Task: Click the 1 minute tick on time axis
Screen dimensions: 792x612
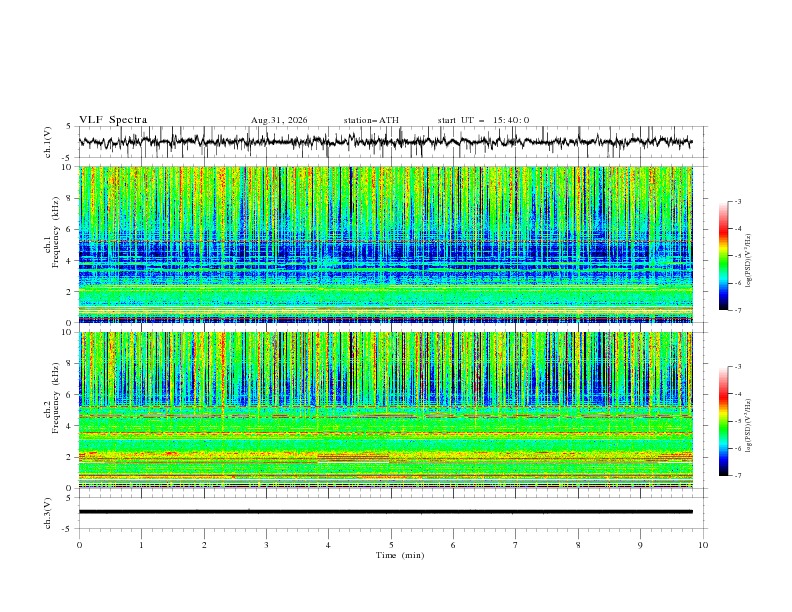Action: (141, 545)
